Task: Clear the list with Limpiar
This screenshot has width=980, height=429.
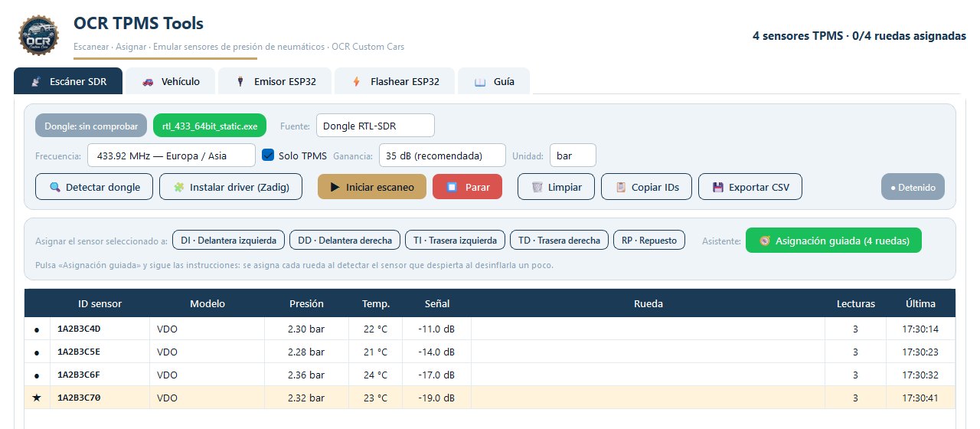Action: [556, 187]
